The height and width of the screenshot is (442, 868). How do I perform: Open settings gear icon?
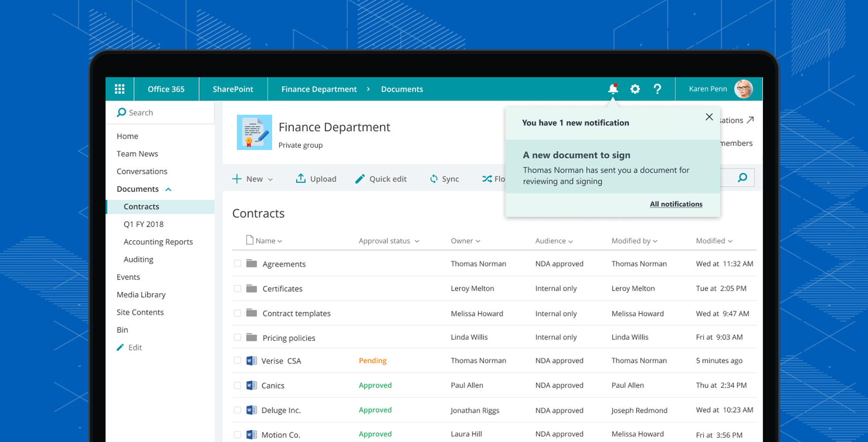click(635, 89)
